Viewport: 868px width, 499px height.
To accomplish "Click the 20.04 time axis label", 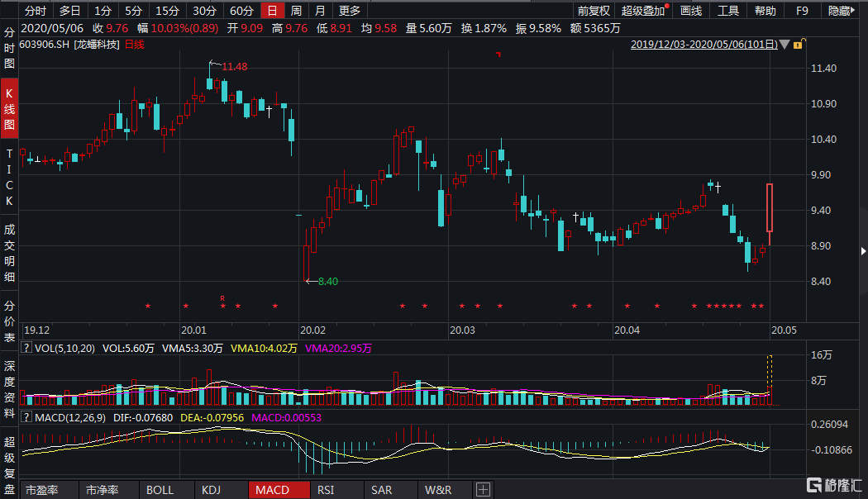I will pyautogui.click(x=627, y=330).
